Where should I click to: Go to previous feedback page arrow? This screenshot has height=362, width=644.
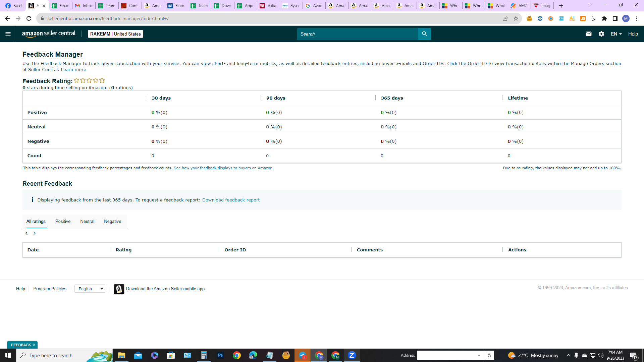(x=26, y=233)
